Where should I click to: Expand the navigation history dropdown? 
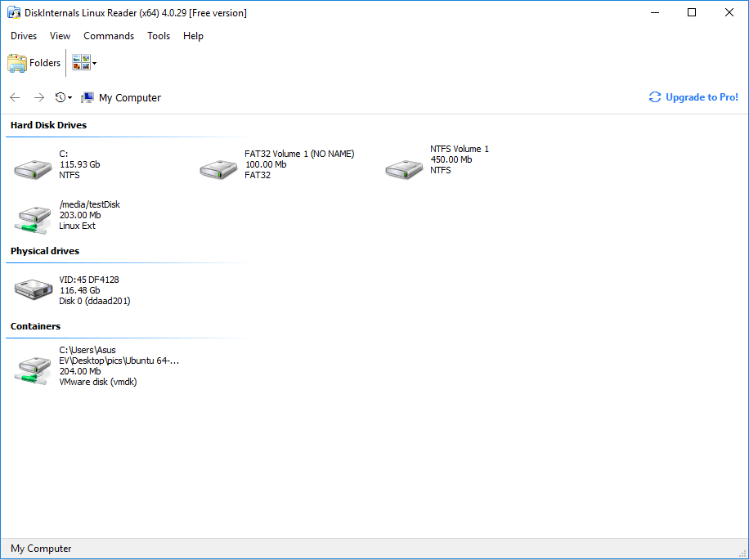63,98
